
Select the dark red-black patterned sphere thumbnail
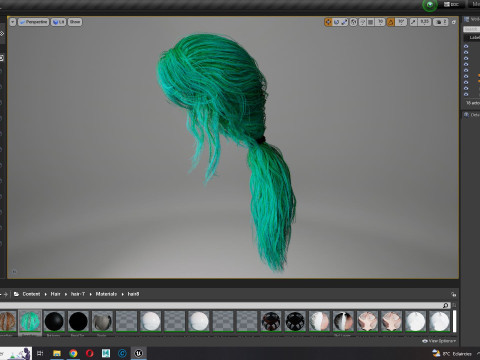tap(271, 321)
